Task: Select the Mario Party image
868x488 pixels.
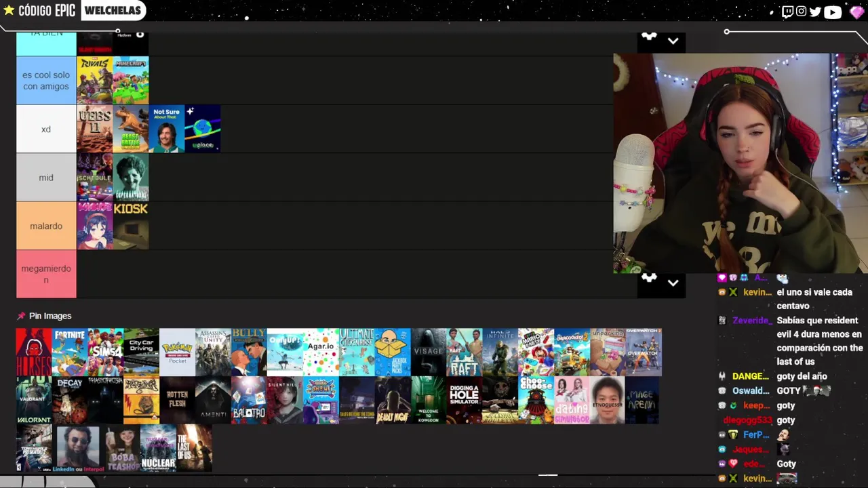Action: (x=536, y=352)
